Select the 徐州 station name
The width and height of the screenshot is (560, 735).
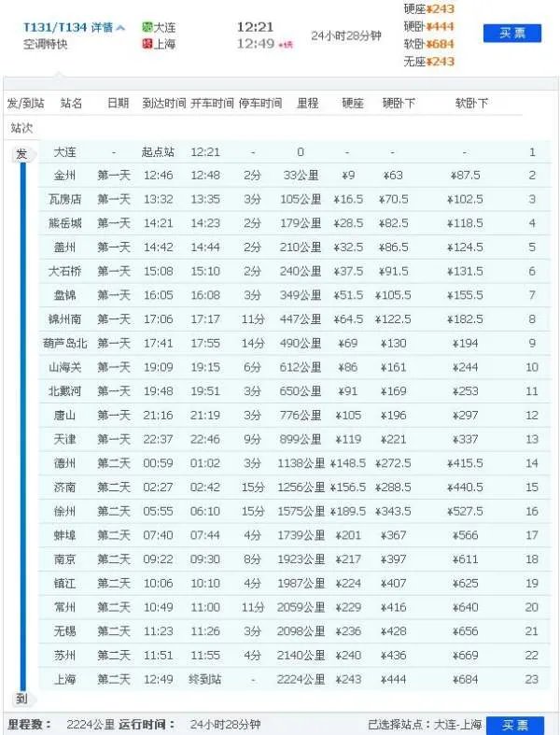[x=64, y=511]
